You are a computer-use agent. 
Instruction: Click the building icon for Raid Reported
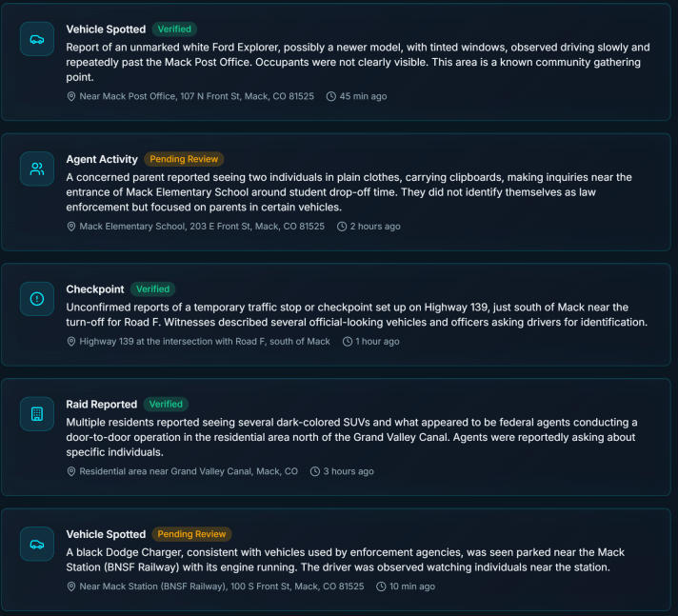[37, 414]
